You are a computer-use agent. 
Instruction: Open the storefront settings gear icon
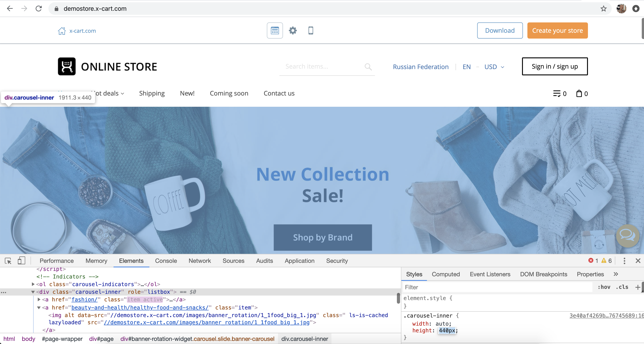293,30
